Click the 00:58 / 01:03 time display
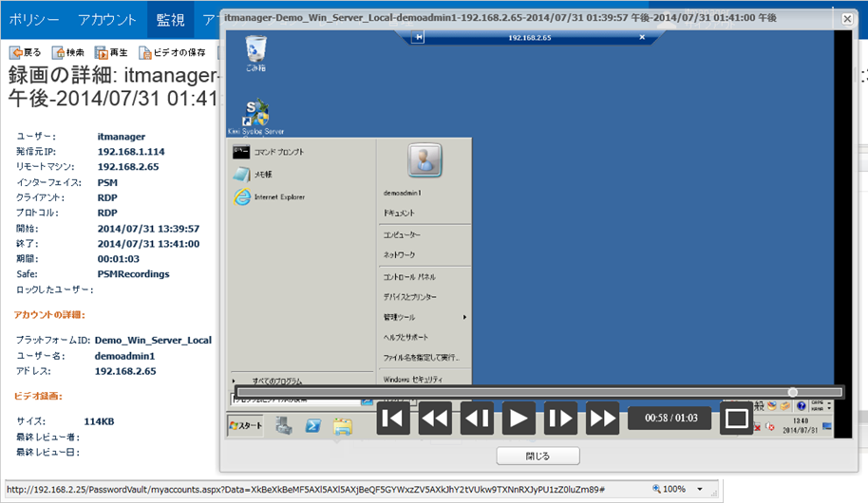Viewport: 868px width, 503px height. pos(671,418)
